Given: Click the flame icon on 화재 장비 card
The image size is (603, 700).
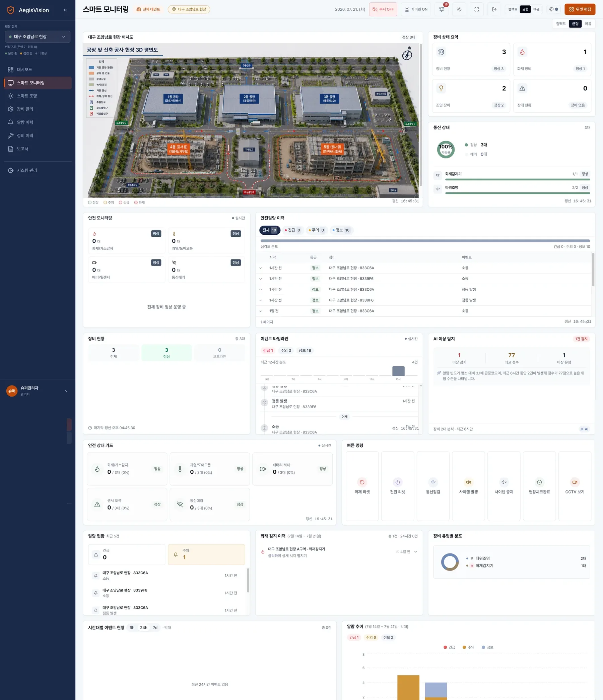Looking at the screenshot, I should pyautogui.click(x=522, y=52).
